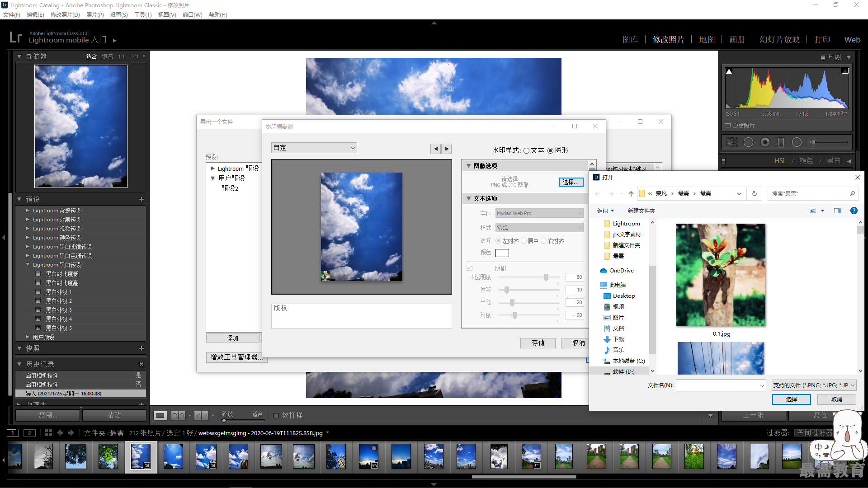868x488 pixels.
Task: Select text watermark style radio
Action: (526, 150)
